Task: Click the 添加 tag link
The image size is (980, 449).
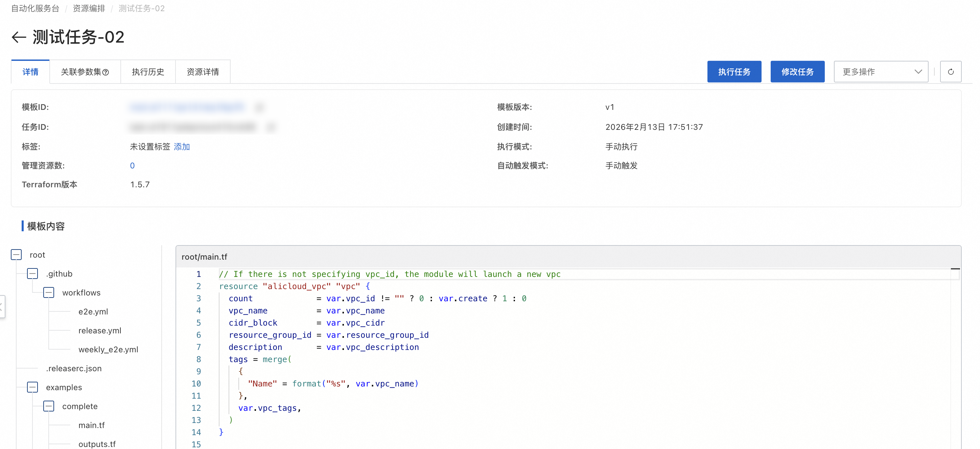Action: coord(182,147)
